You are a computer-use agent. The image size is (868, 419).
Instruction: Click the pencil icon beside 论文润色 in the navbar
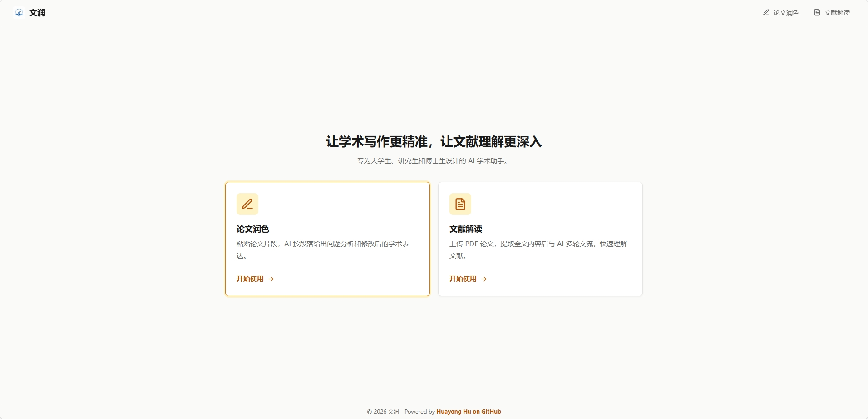pyautogui.click(x=766, y=12)
